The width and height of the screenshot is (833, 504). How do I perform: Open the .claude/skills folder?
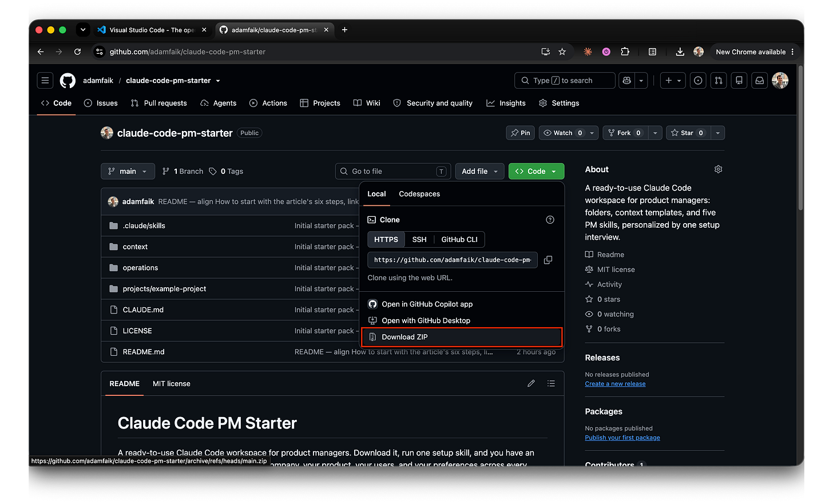[x=144, y=225]
